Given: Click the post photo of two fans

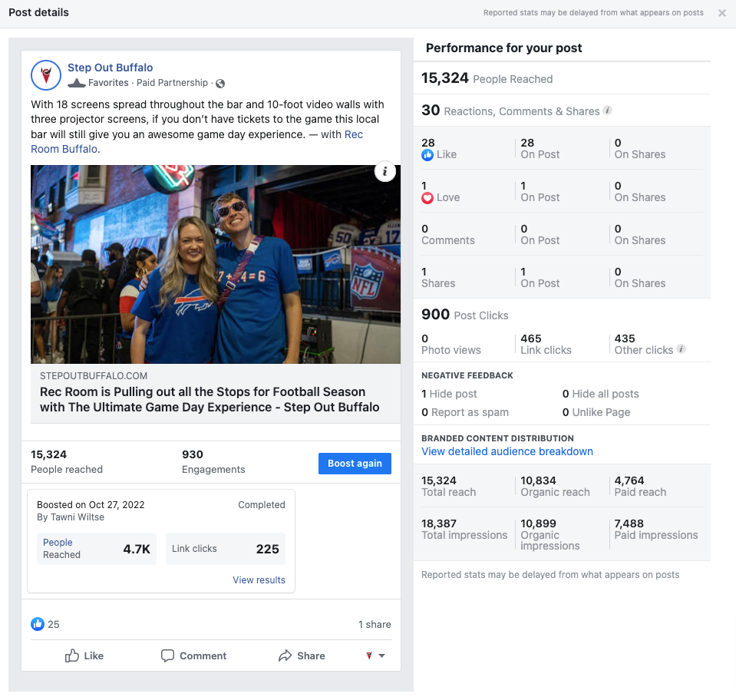Looking at the screenshot, I should pyautogui.click(x=216, y=264).
